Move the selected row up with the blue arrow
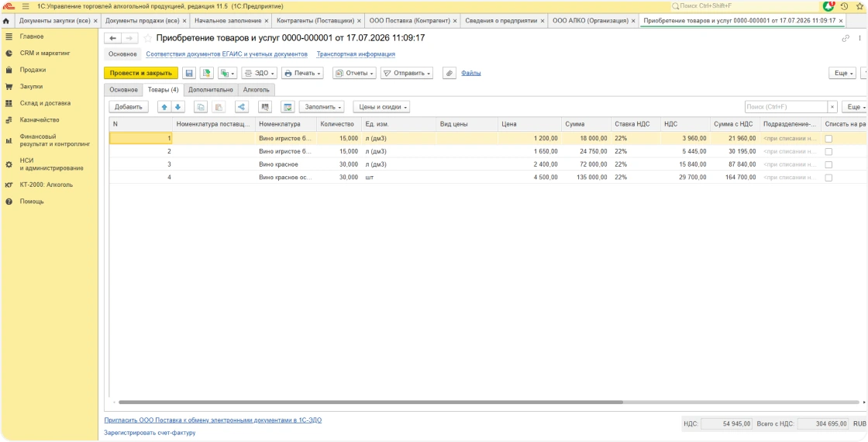The height and width of the screenshot is (442, 868). coord(164,107)
